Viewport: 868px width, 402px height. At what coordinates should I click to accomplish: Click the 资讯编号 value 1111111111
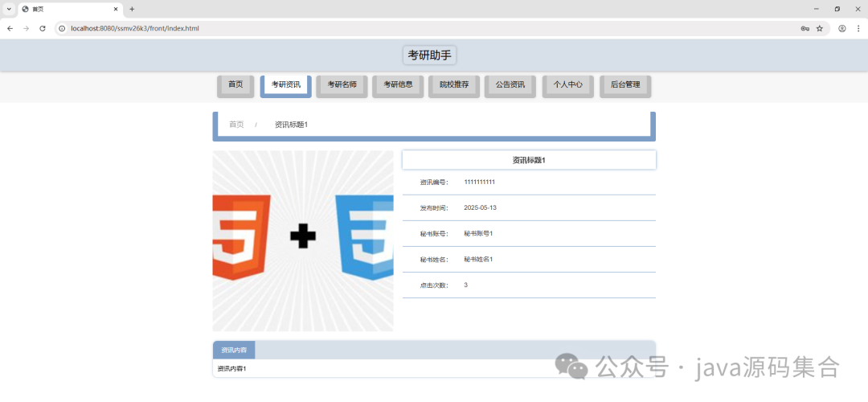coord(479,182)
